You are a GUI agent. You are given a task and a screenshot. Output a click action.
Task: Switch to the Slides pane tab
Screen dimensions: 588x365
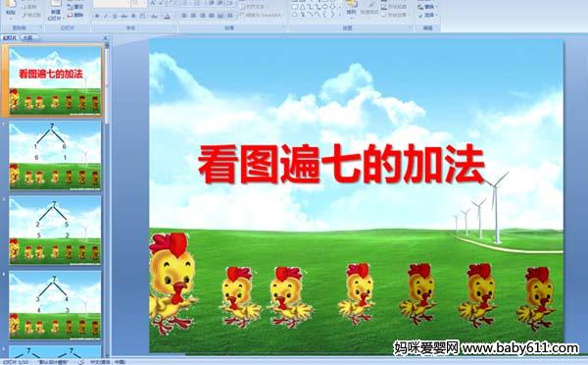click(x=10, y=37)
